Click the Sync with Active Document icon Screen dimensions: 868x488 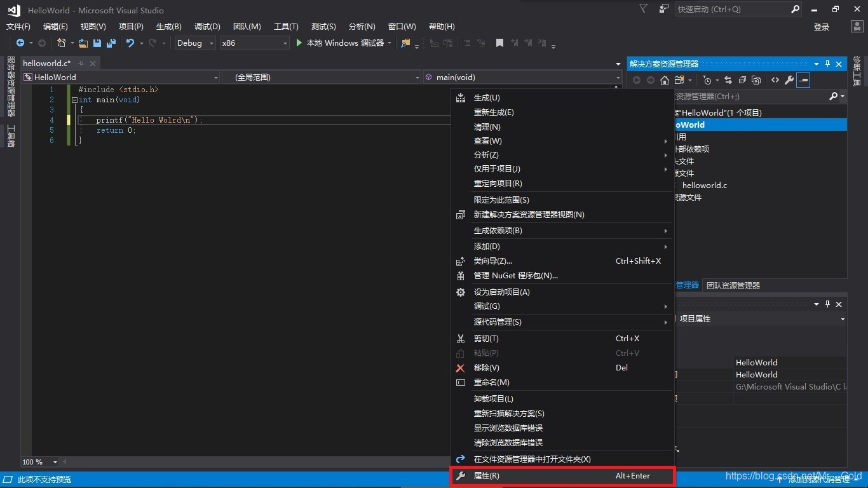[x=728, y=80]
